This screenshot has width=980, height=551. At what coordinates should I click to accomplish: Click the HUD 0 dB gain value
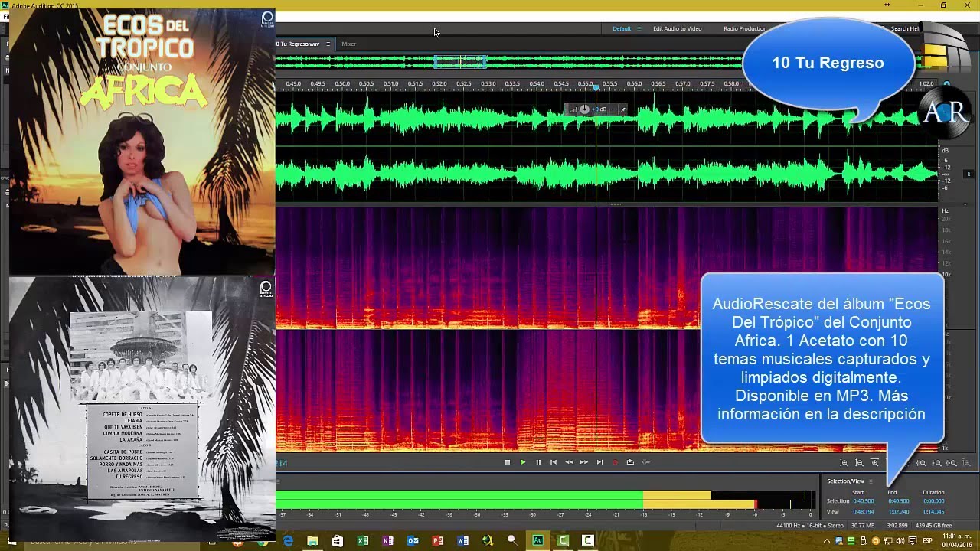tap(600, 109)
